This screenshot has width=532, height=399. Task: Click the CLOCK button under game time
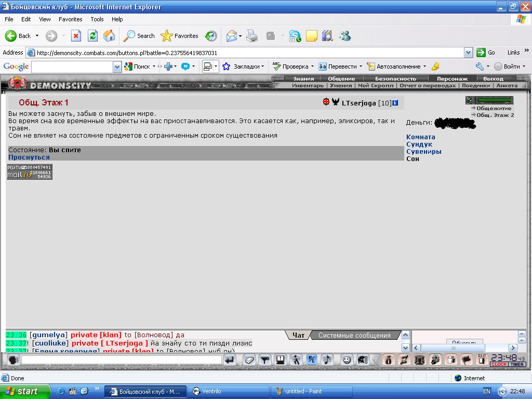pos(499,364)
